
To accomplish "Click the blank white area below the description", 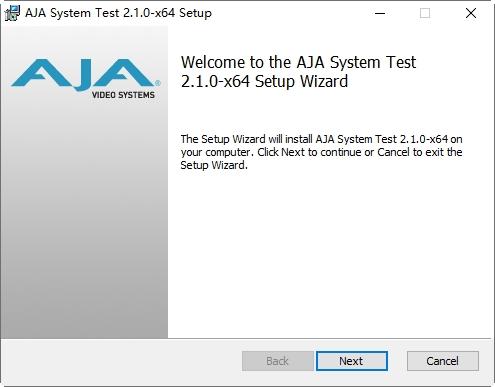I will coord(329,253).
